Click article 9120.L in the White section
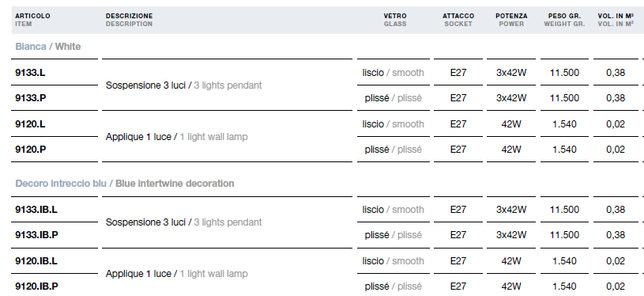644x296 pixels. (30, 124)
